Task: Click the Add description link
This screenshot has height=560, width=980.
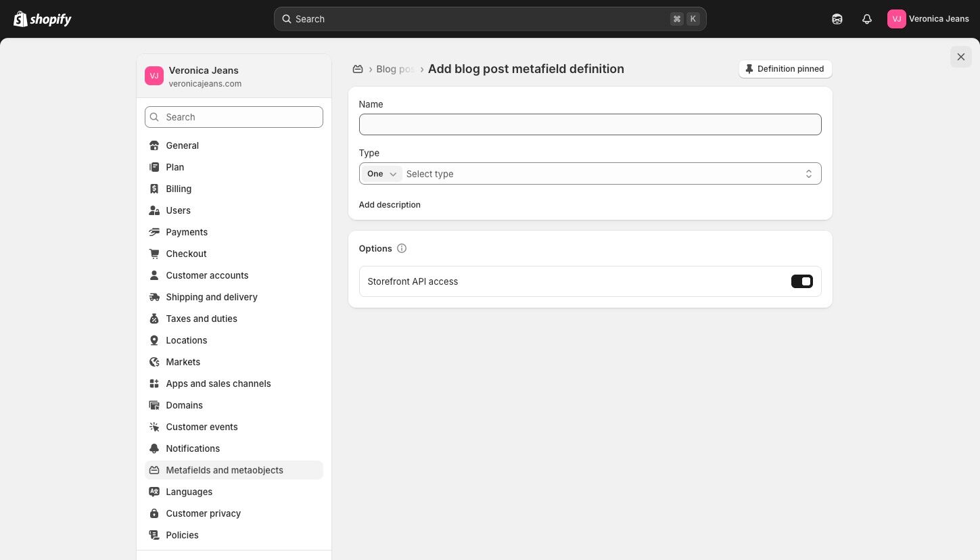Action: (390, 205)
